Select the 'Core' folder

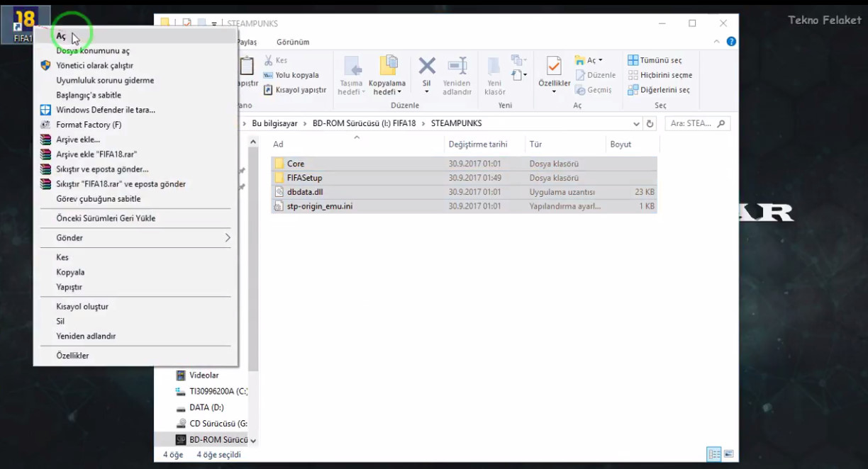pyautogui.click(x=464, y=164)
